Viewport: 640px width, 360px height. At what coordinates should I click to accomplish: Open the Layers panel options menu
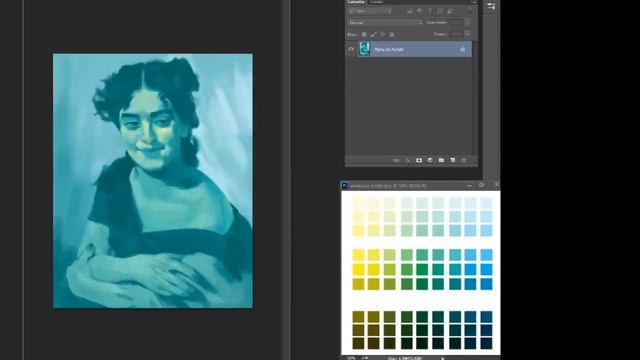[x=473, y=2]
